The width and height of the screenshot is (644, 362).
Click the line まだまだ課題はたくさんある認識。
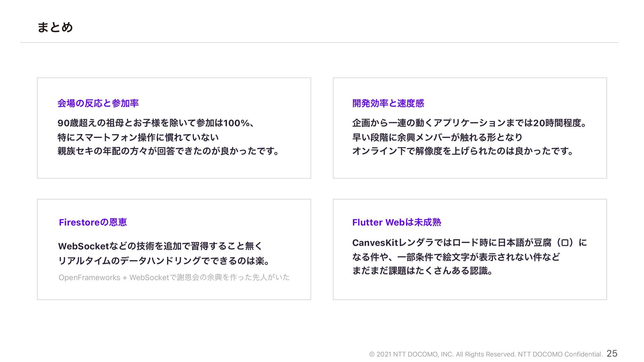[x=423, y=270]
